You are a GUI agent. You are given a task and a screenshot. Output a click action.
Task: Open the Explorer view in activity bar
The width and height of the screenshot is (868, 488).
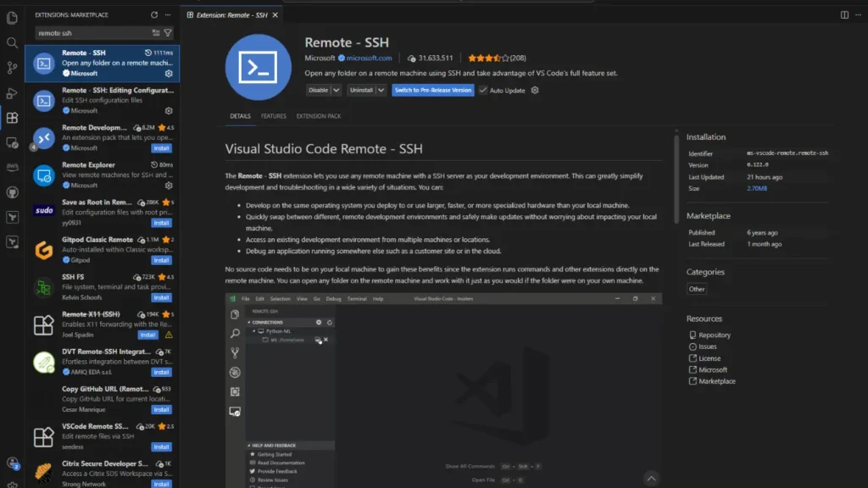pyautogui.click(x=12, y=17)
